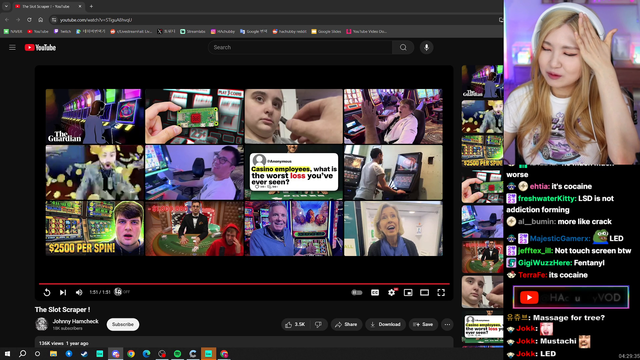Replay the video with the replay icon
The width and height of the screenshot is (640, 360).
pos(47,292)
